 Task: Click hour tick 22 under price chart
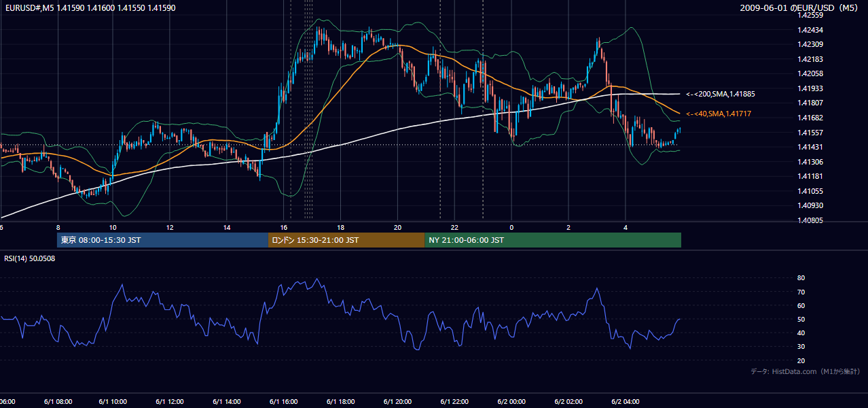(454, 228)
